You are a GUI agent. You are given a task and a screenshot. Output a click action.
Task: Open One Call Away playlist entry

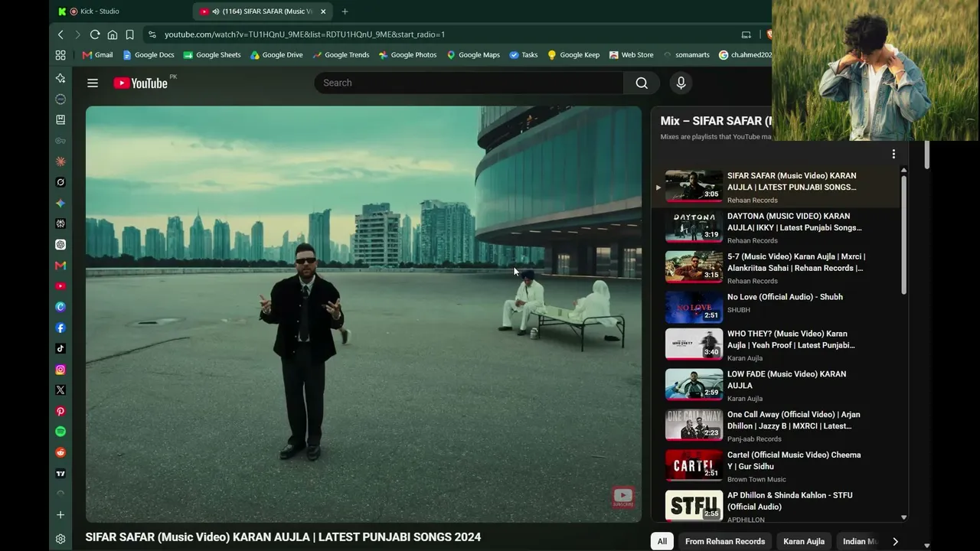pyautogui.click(x=775, y=426)
